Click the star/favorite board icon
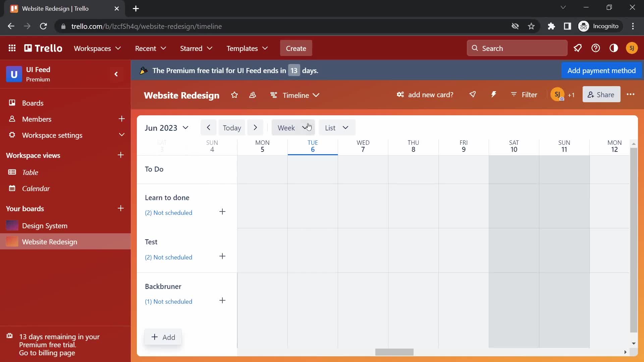644x362 pixels. click(234, 95)
